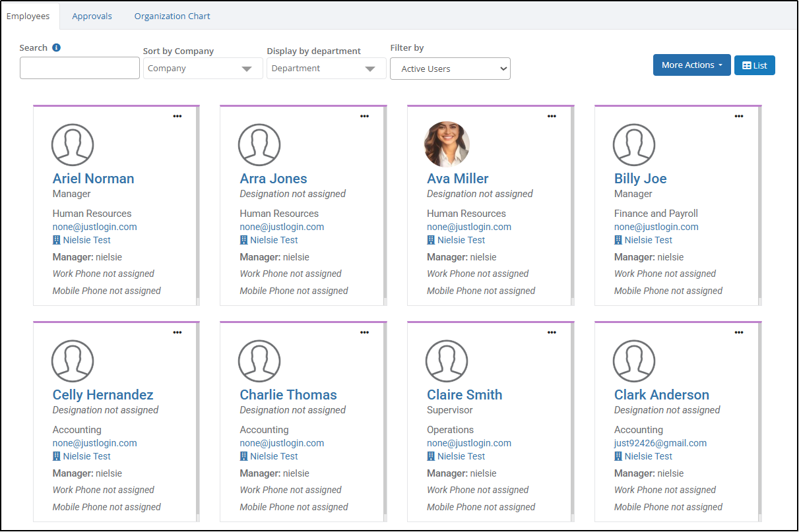
Task: Open Billy Joe's profile name link
Action: point(640,179)
